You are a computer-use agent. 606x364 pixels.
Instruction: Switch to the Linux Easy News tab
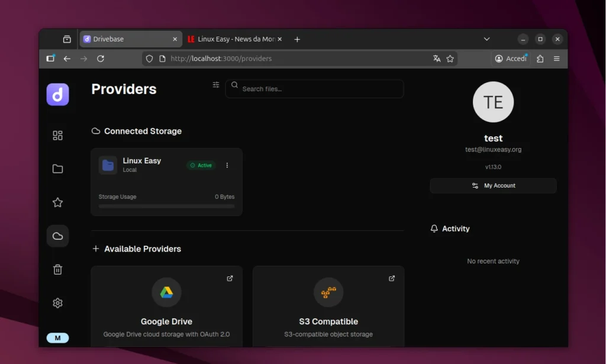click(233, 38)
